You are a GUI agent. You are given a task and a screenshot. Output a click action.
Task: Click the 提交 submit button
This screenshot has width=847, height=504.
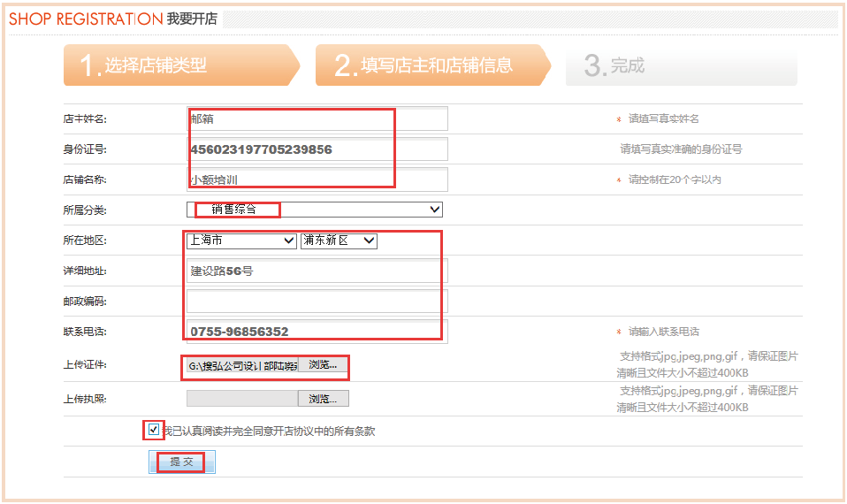click(181, 462)
